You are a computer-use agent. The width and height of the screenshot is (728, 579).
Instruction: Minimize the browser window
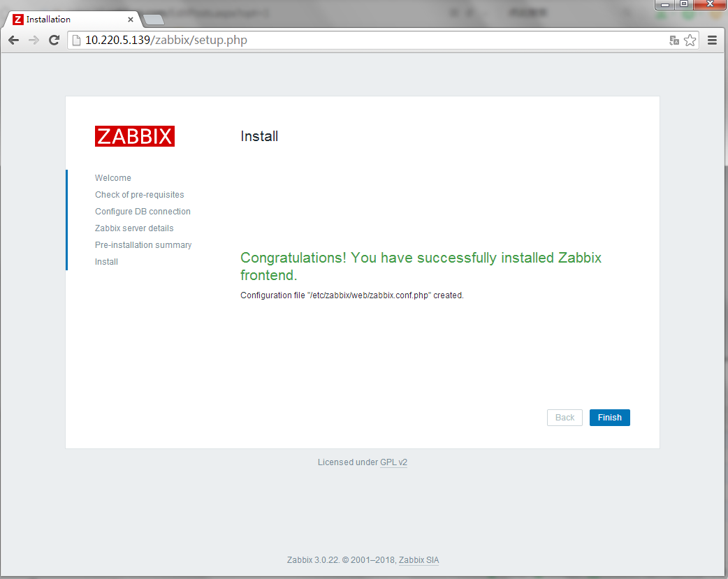(665, 4)
